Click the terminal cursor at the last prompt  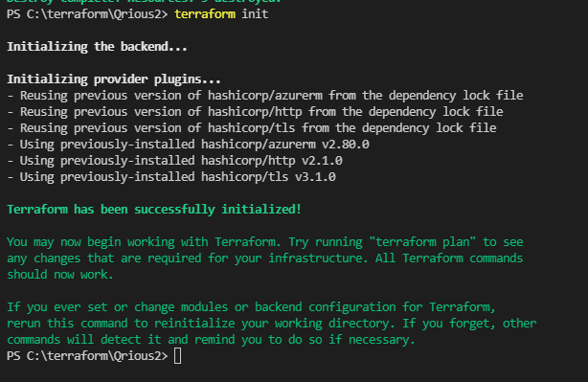point(178,356)
